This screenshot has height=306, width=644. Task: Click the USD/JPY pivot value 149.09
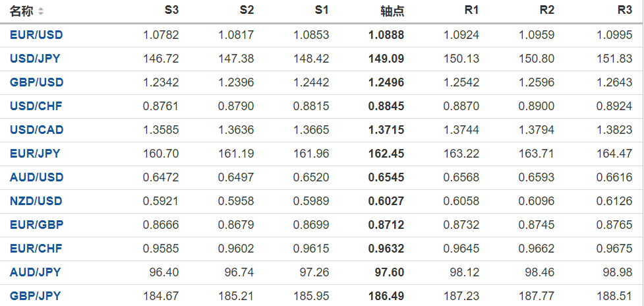click(x=388, y=59)
